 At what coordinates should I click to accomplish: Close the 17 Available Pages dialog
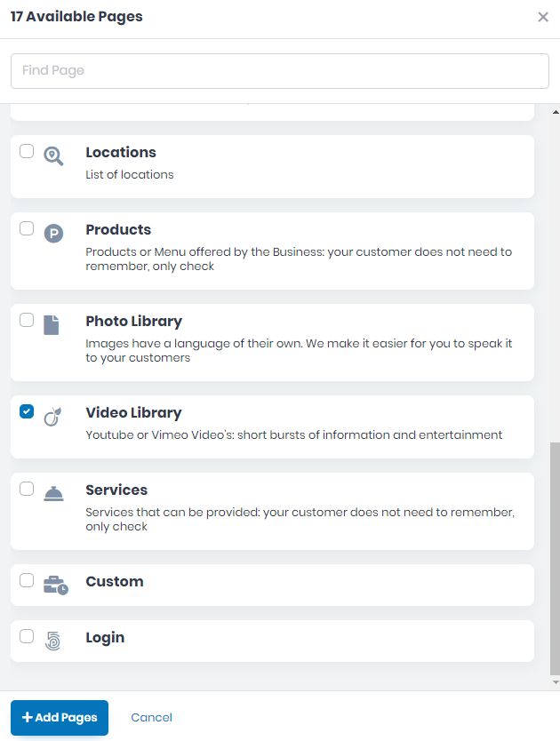pyautogui.click(x=543, y=17)
